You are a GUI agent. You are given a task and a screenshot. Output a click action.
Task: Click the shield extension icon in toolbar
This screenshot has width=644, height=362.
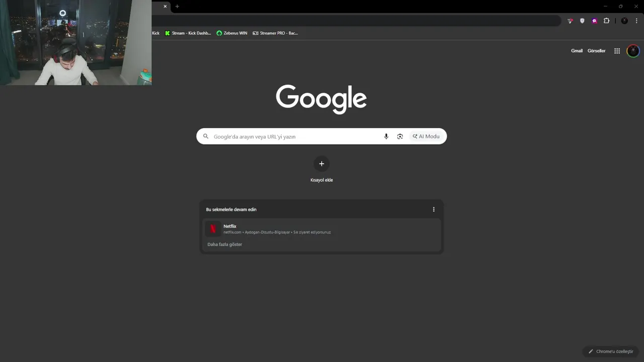click(x=582, y=21)
